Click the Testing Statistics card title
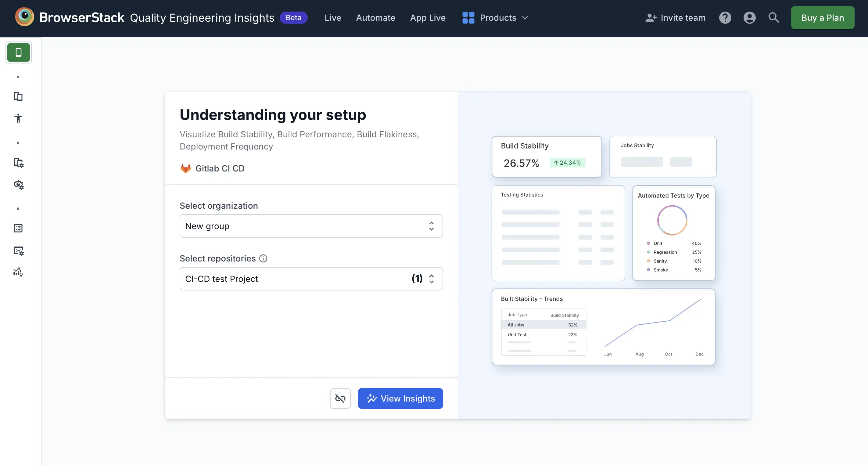 click(522, 195)
